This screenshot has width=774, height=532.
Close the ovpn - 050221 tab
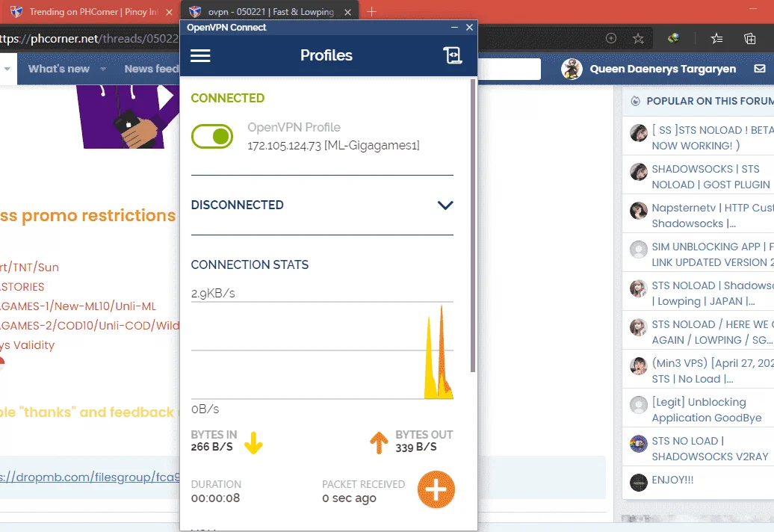[347, 13]
